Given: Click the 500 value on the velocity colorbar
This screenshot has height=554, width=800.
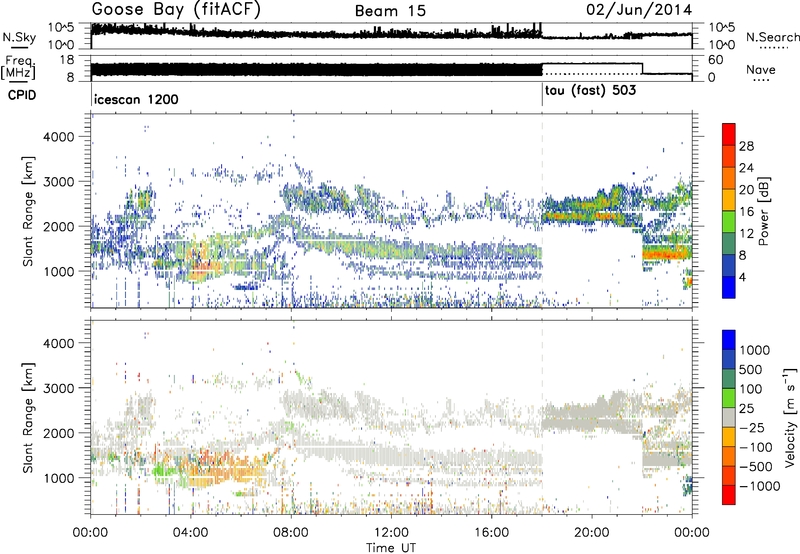Looking at the screenshot, I should tap(751, 370).
